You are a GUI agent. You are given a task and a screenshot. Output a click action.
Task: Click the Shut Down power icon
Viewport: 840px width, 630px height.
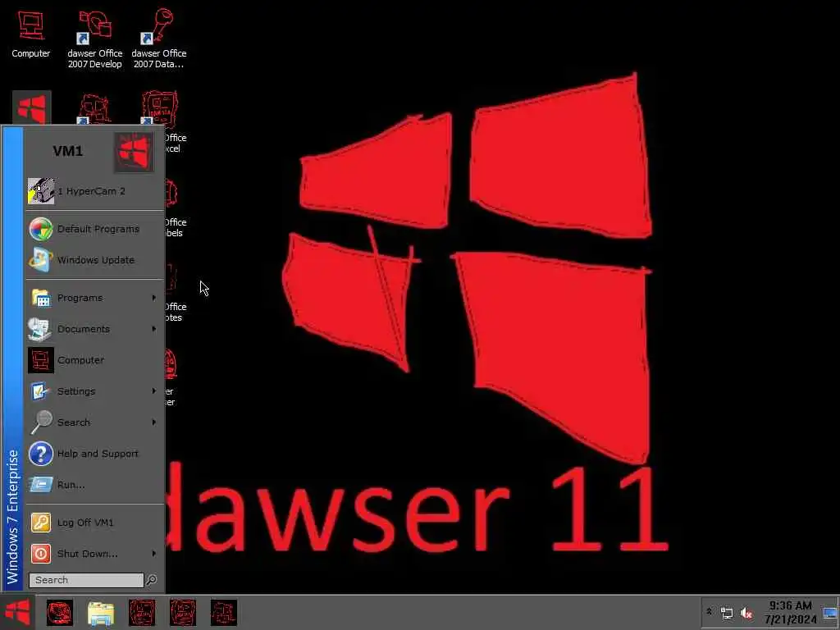41,554
